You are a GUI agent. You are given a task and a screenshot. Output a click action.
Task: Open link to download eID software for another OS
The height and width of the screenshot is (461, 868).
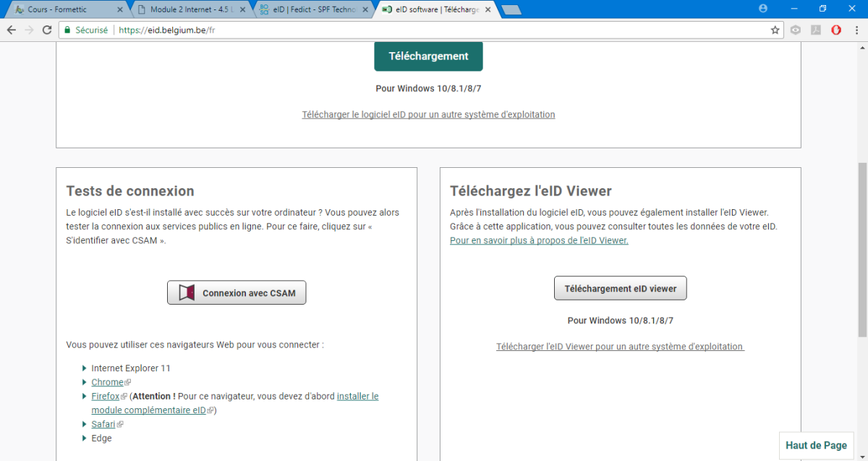click(x=428, y=114)
